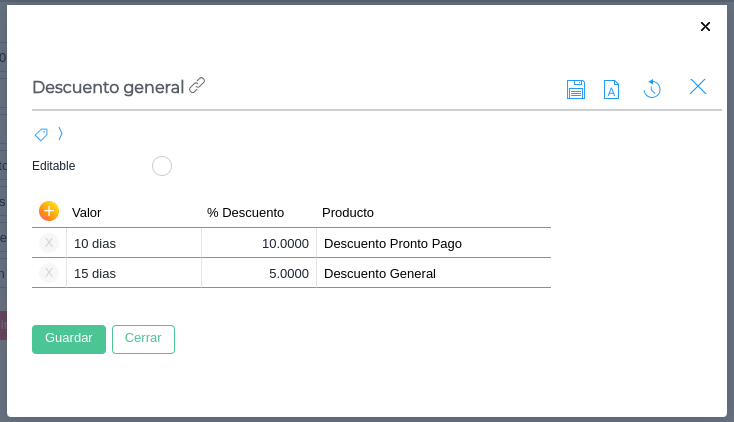This screenshot has height=422, width=734.
Task: Select the Descuento General product cell
Action: (x=432, y=273)
